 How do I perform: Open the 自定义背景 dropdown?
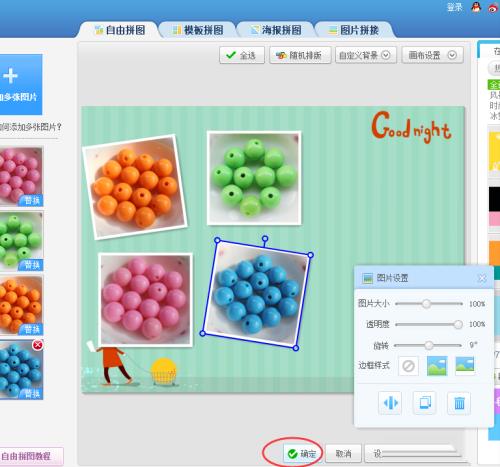[366, 55]
